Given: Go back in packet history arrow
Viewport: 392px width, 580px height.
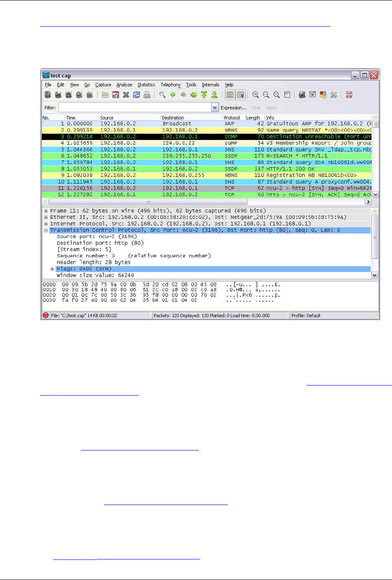Looking at the screenshot, I should 173,95.
